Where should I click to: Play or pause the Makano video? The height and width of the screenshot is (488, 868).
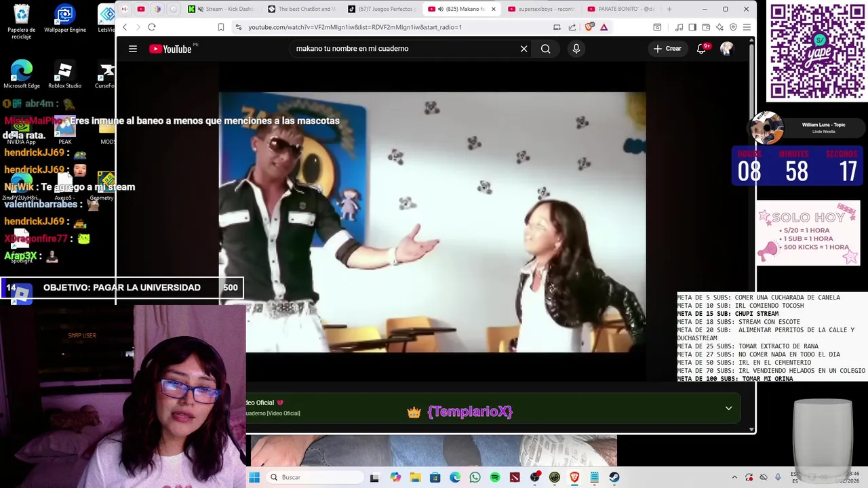[432, 222]
